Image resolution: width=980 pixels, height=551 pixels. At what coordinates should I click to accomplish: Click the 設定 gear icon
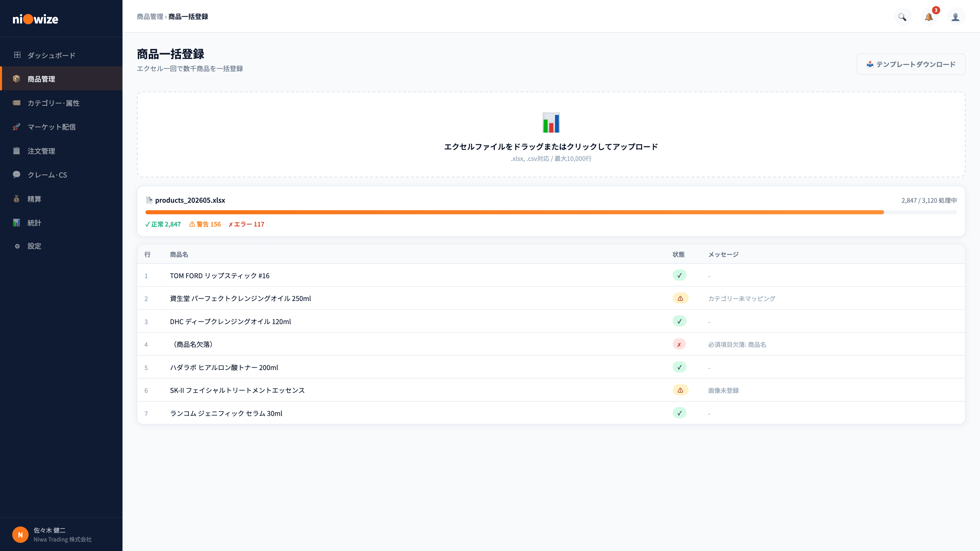pyautogui.click(x=17, y=246)
